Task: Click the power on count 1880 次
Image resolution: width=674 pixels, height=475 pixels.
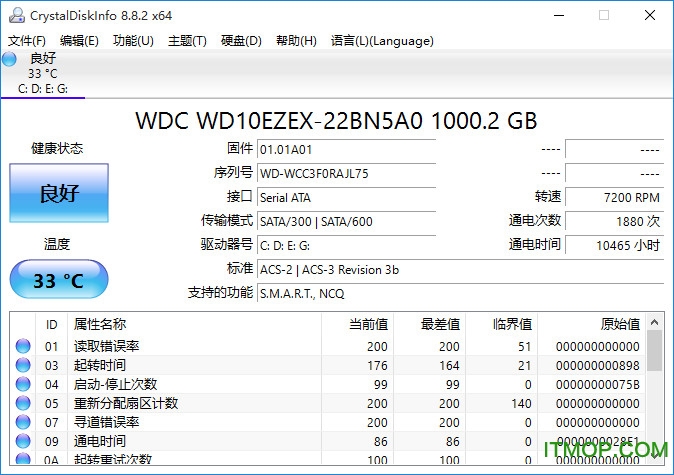Action: [615, 222]
